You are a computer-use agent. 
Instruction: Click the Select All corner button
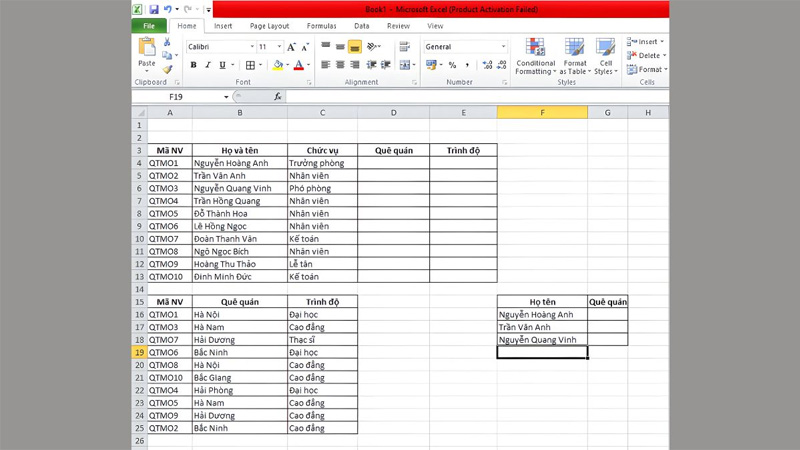[139, 113]
